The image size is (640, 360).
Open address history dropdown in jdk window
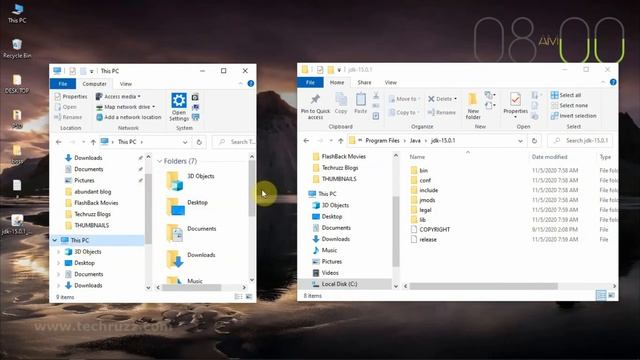(520, 141)
